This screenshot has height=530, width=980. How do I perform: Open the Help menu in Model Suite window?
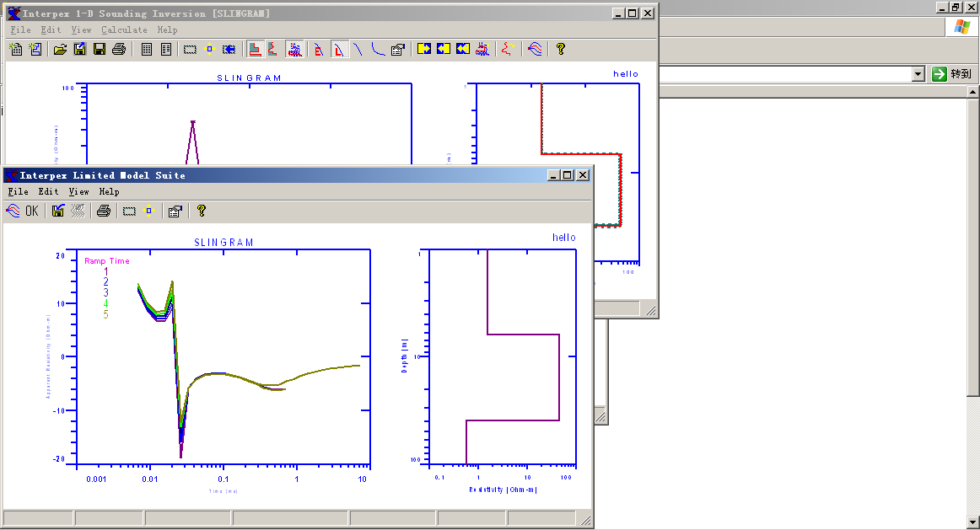pos(110,191)
